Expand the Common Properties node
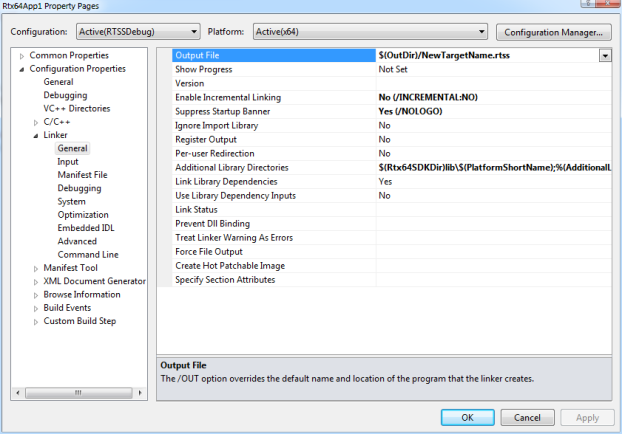Image resolution: width=622 pixels, height=434 pixels. click(x=21, y=55)
